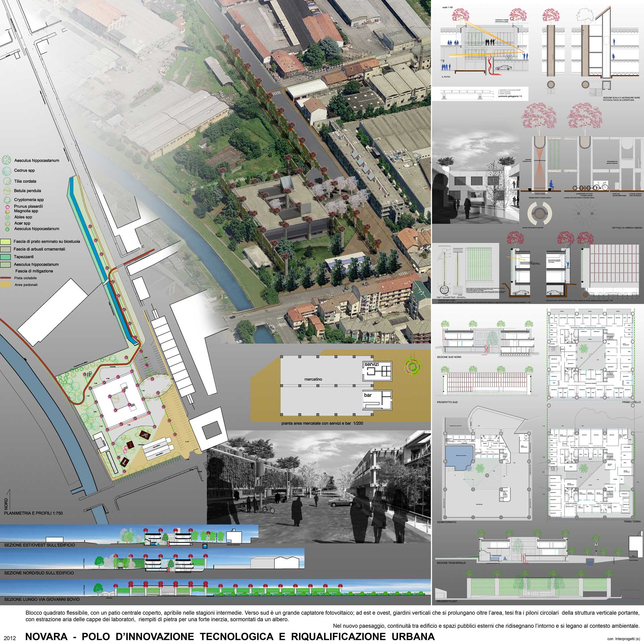Click 'SEZIONE EST/OVEST SULL'EDIFICIO' caption

point(39,545)
